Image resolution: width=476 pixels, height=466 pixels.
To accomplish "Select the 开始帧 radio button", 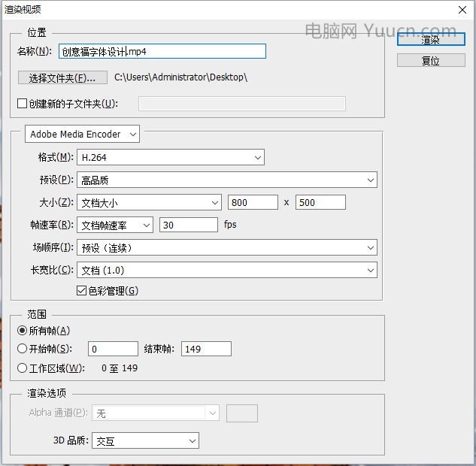I will (x=22, y=349).
